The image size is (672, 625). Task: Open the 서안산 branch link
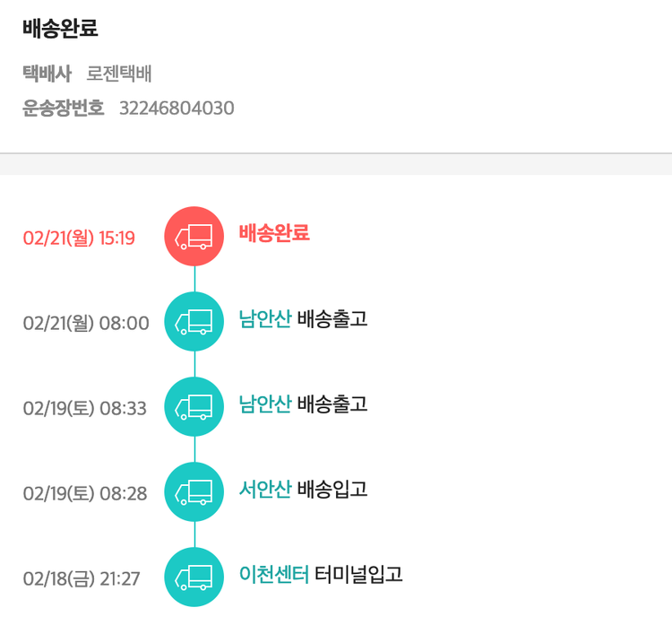(x=265, y=490)
